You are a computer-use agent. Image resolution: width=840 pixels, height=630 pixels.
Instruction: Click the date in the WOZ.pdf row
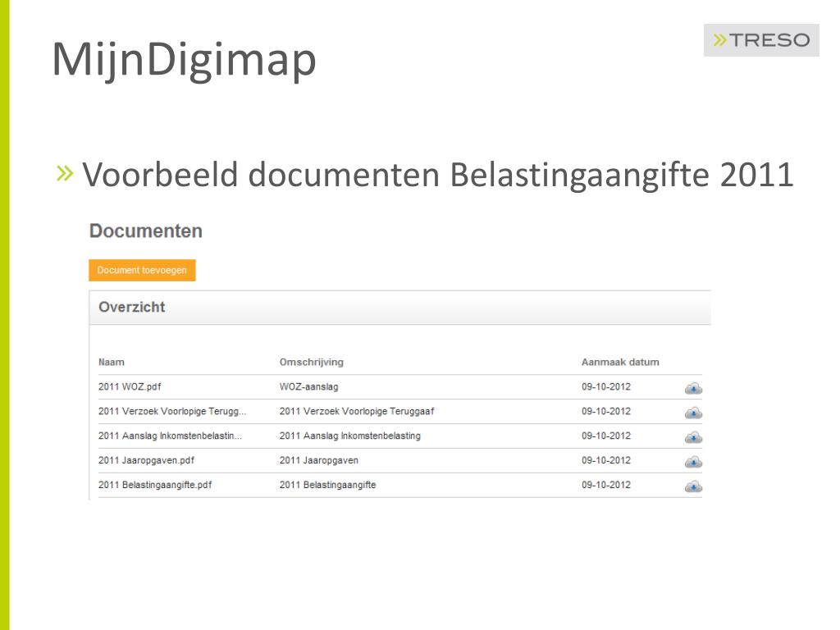tap(606, 387)
